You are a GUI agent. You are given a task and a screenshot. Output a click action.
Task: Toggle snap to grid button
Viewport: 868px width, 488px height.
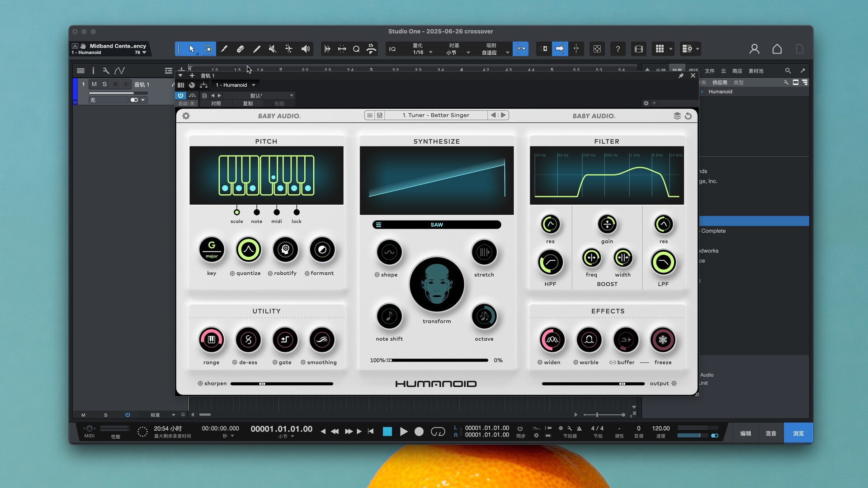click(x=521, y=49)
